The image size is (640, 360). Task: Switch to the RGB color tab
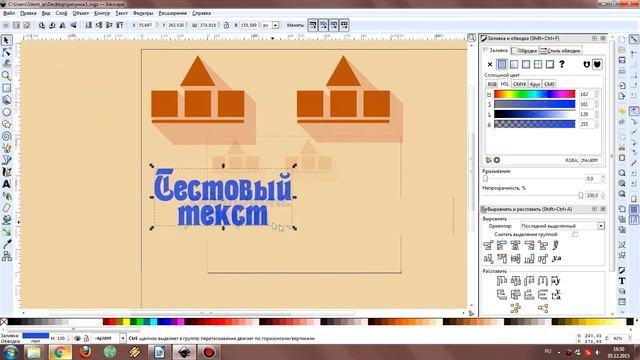pyautogui.click(x=492, y=84)
